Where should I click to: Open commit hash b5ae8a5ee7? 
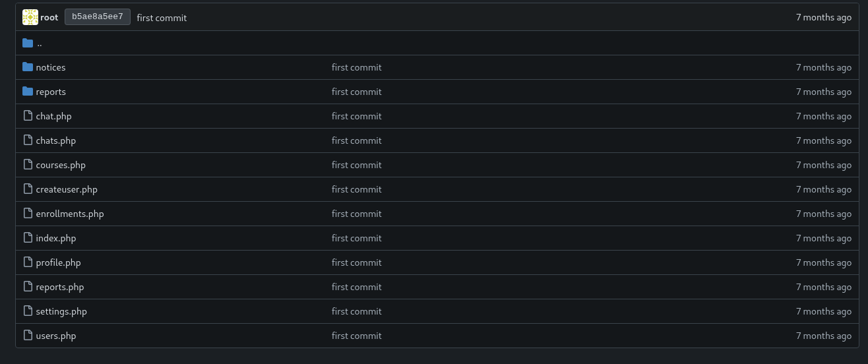[98, 17]
